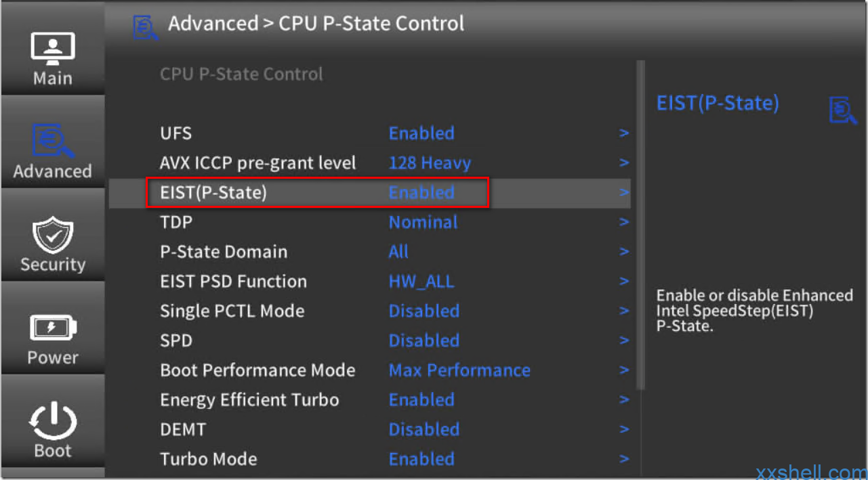
Task: Open the Main section monitor icon
Action: (53, 49)
